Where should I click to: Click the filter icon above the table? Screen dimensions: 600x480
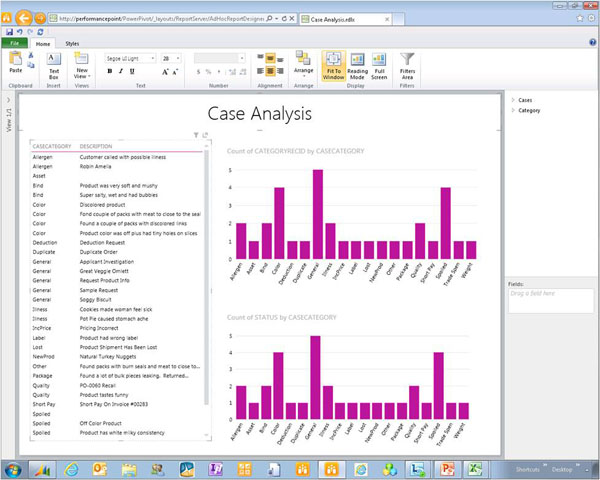tap(196, 135)
